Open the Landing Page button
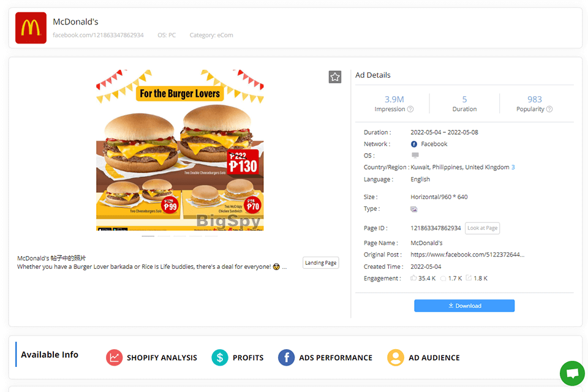588x392 pixels. pos(320,263)
